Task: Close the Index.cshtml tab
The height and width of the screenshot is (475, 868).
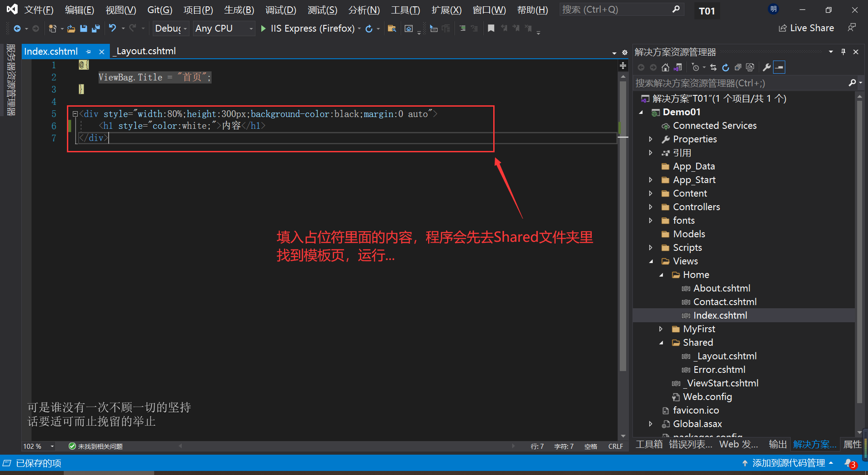Action: tap(102, 52)
